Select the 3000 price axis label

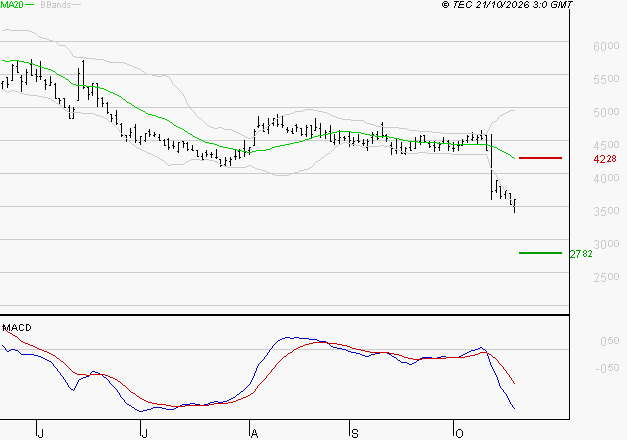606,244
